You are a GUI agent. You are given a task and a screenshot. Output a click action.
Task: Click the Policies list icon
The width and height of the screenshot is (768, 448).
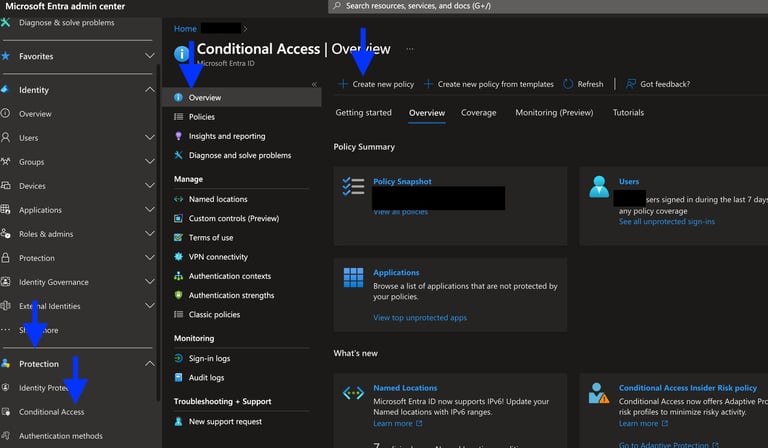178,117
